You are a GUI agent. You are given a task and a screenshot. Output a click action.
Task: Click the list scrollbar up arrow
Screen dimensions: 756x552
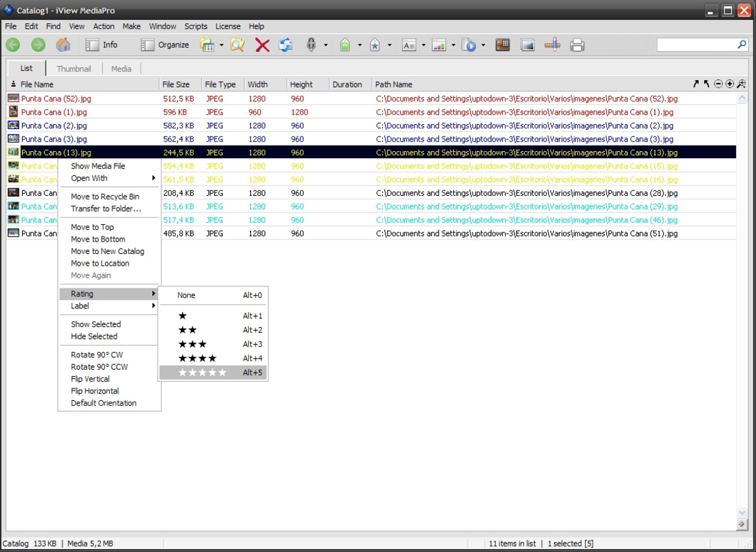click(x=742, y=99)
